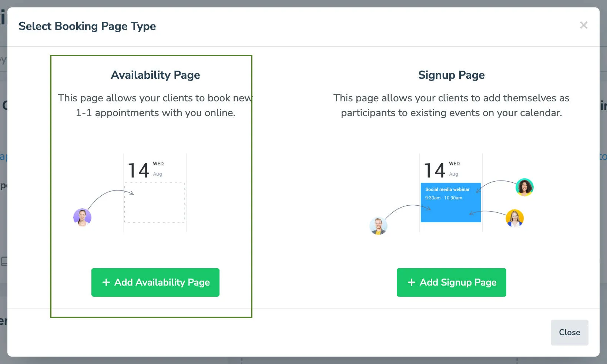
Task: Click the Social media webinar event block
Action: coord(450,203)
